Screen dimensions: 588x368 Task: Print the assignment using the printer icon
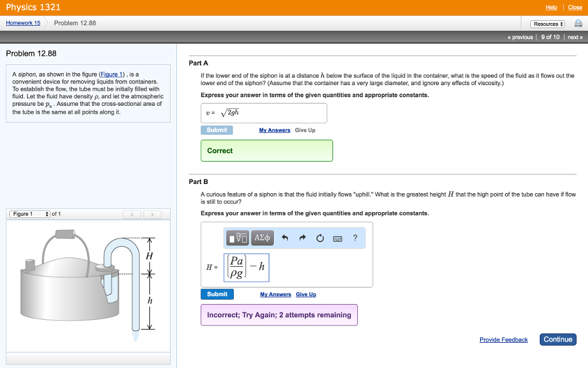(578, 24)
